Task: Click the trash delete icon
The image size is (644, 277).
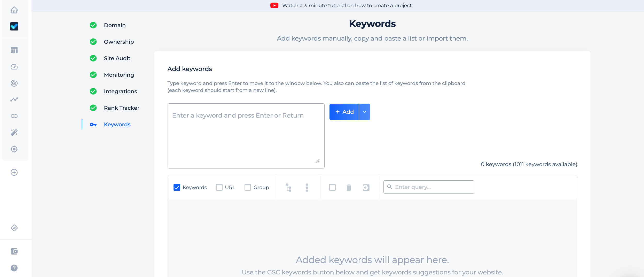Action: click(349, 188)
